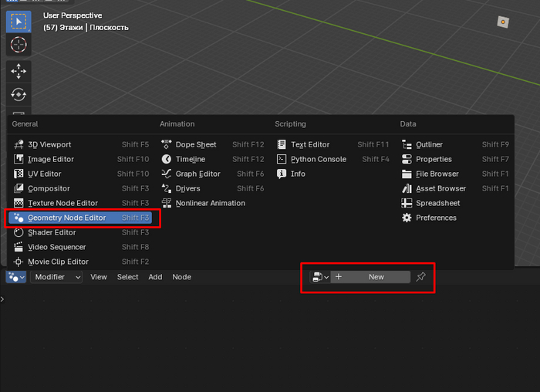The image size is (540, 392).
Task: Open the View menu
Action: (x=99, y=277)
